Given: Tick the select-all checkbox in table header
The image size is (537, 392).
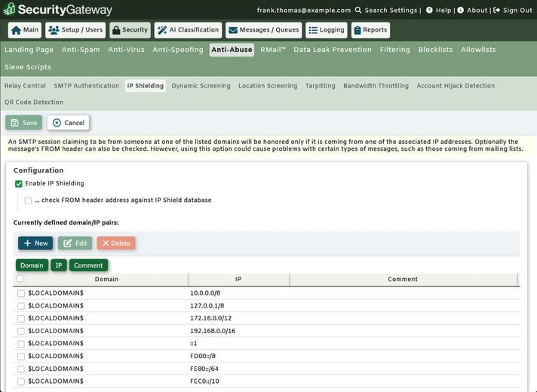Looking at the screenshot, I should [20, 279].
